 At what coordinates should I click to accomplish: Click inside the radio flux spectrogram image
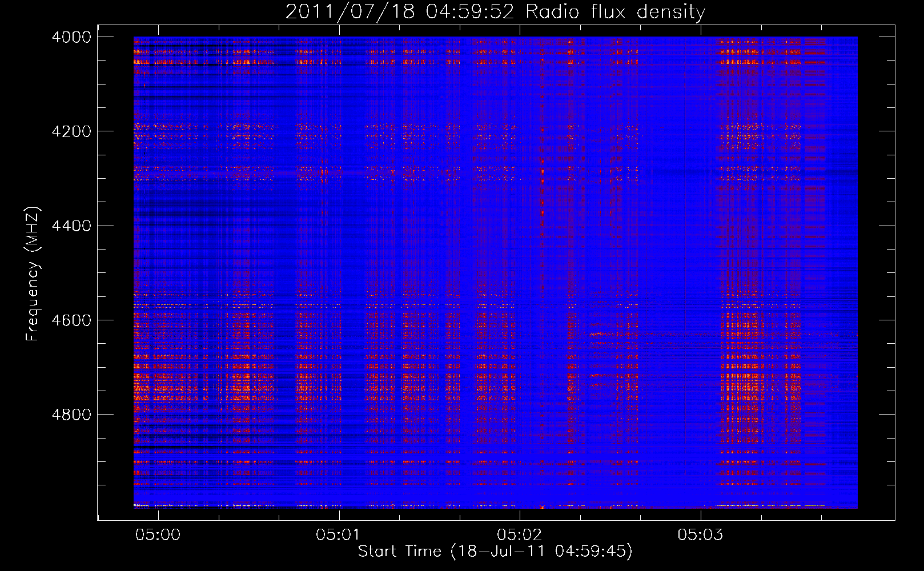tap(496, 272)
